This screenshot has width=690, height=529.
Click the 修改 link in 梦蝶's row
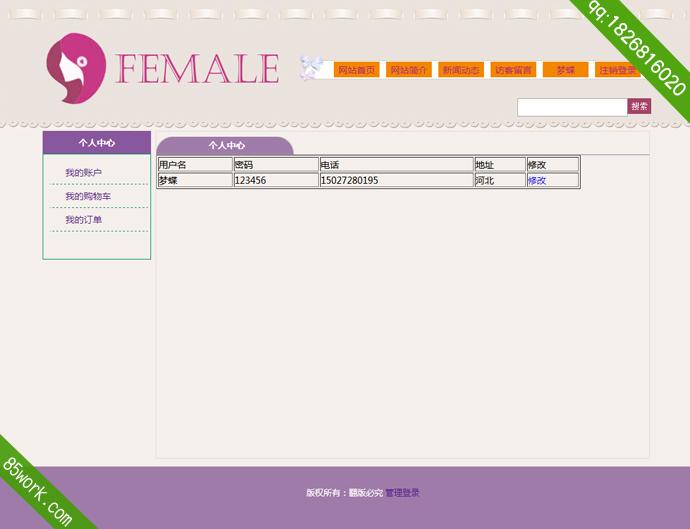point(537,181)
